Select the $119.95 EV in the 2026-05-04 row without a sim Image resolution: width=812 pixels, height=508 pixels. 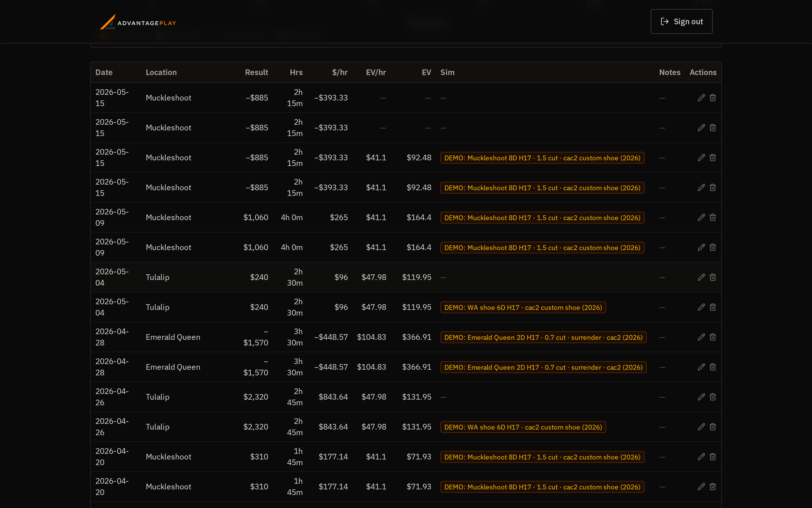coord(417,277)
